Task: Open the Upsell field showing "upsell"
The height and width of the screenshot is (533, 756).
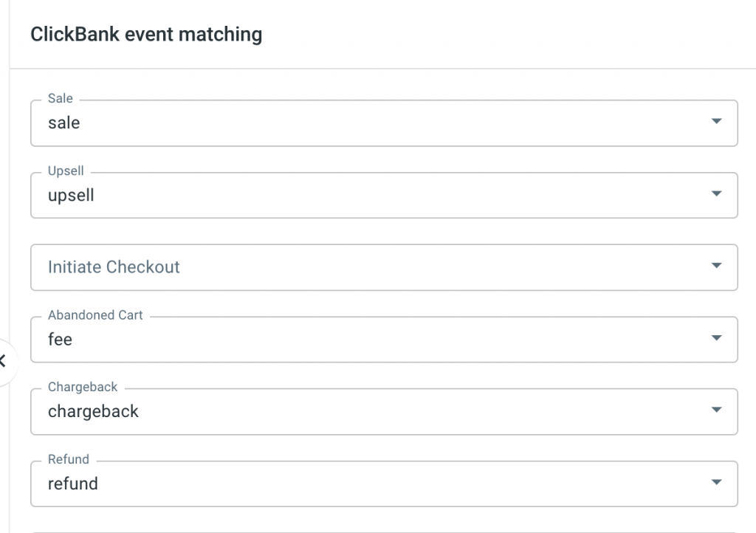Action: [x=369, y=196]
